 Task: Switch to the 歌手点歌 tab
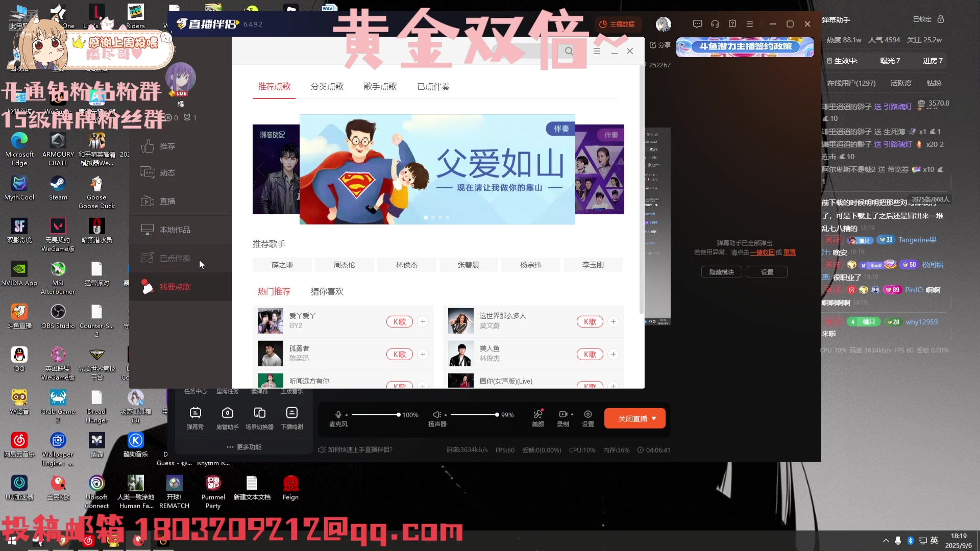tap(380, 87)
